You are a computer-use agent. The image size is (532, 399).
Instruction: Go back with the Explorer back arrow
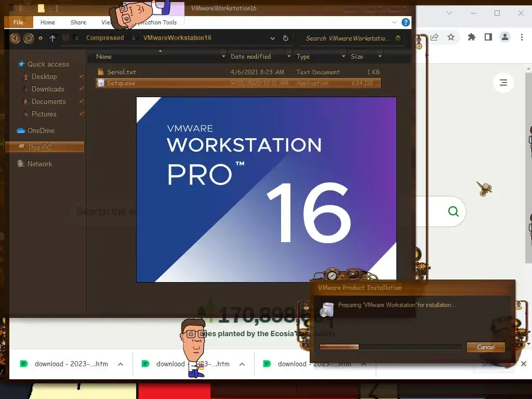tap(15, 38)
